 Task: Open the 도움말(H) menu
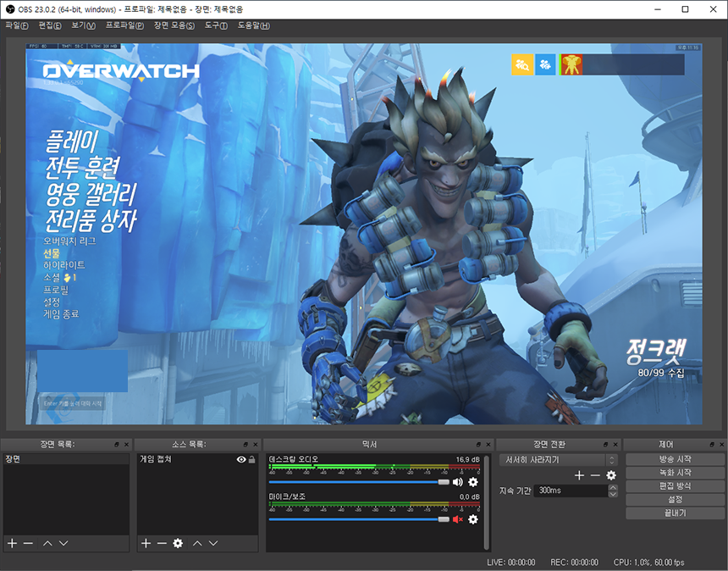(x=253, y=25)
